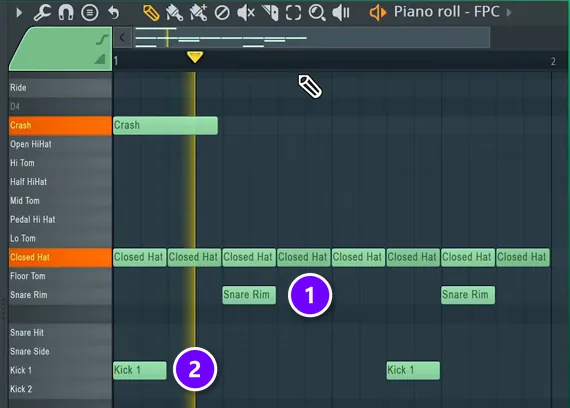Select the Half HiHat key
Viewport: 570px width, 408px height.
[60, 182]
